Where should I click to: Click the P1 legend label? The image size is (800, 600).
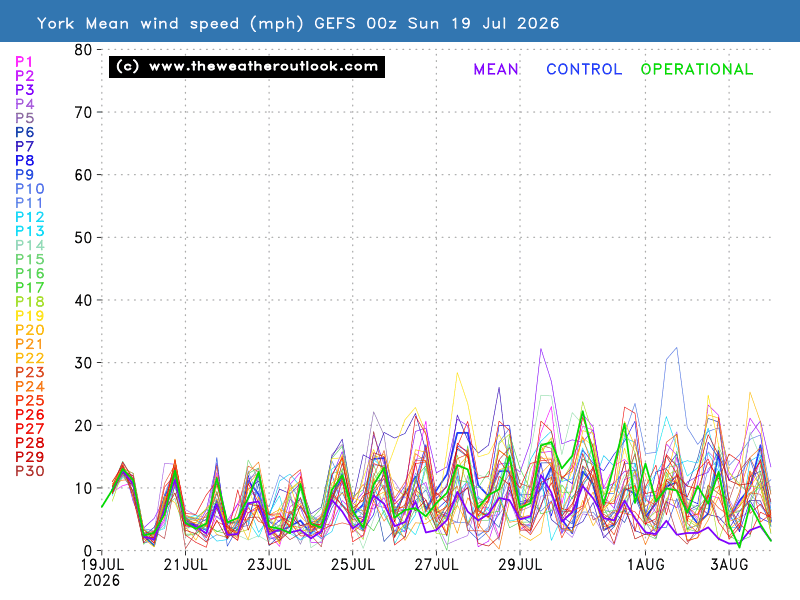click(x=24, y=62)
